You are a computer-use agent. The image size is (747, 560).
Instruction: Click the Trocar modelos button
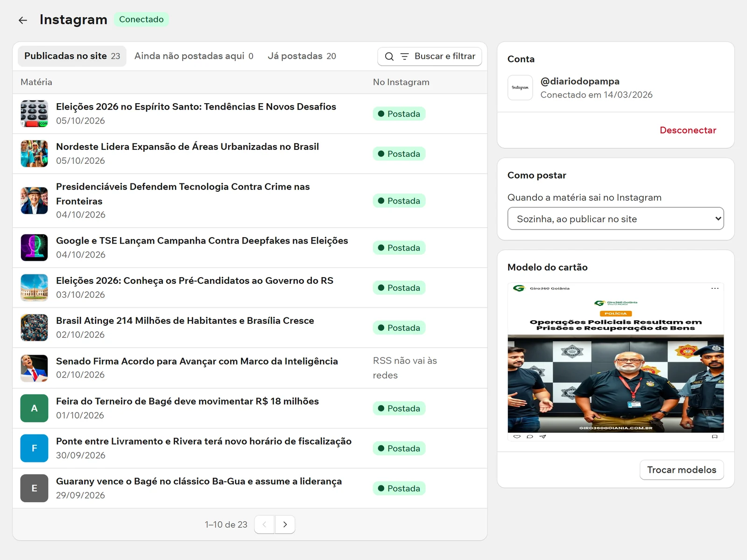pyautogui.click(x=682, y=470)
